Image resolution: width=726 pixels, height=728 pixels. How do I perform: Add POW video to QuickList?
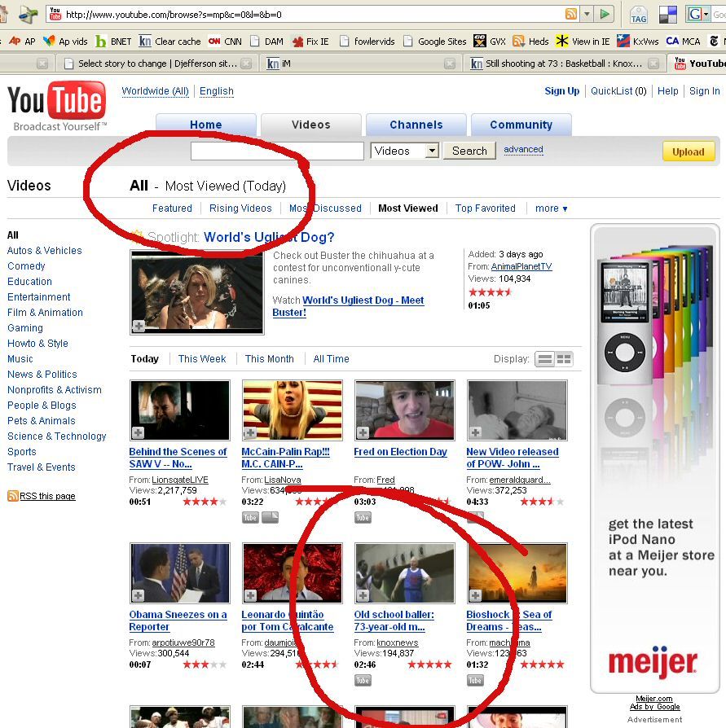(x=475, y=432)
